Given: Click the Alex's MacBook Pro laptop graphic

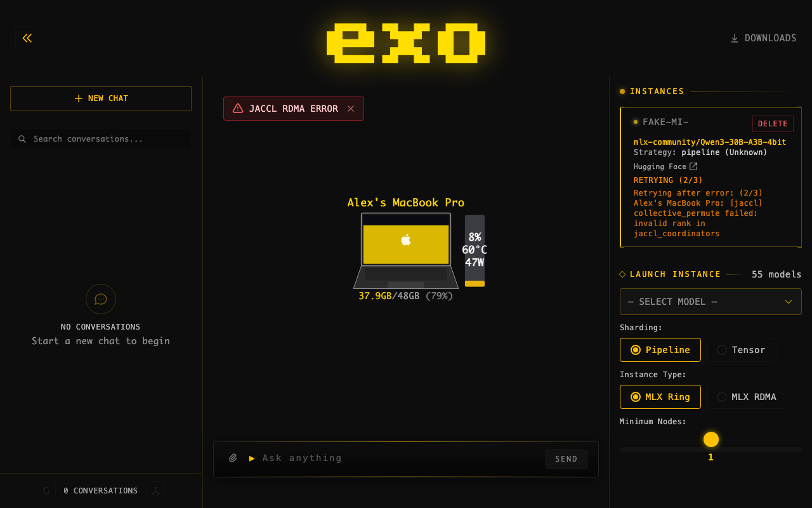Looking at the screenshot, I should click(406, 250).
